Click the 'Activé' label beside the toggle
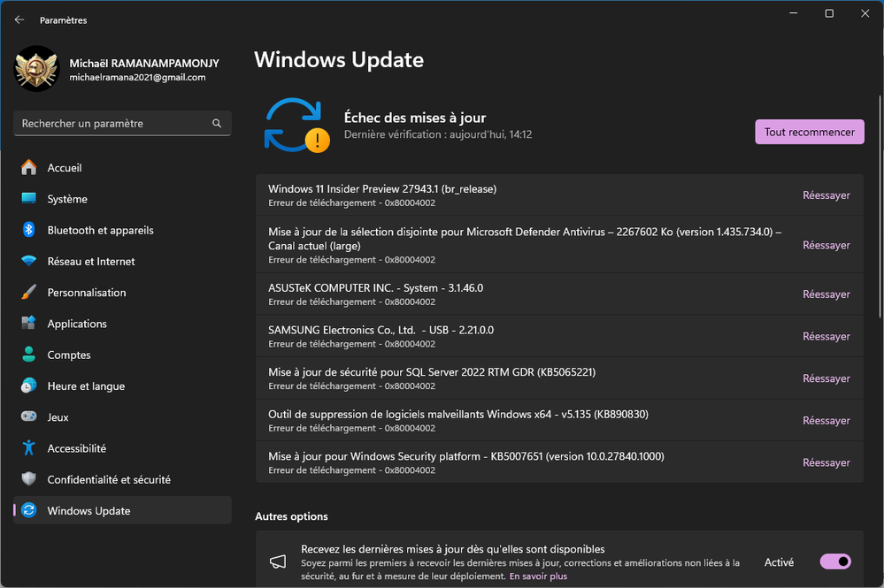Image resolution: width=884 pixels, height=588 pixels. click(779, 562)
